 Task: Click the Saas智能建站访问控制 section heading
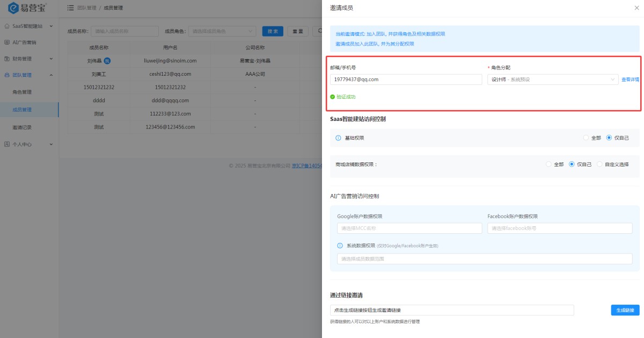[358, 119]
